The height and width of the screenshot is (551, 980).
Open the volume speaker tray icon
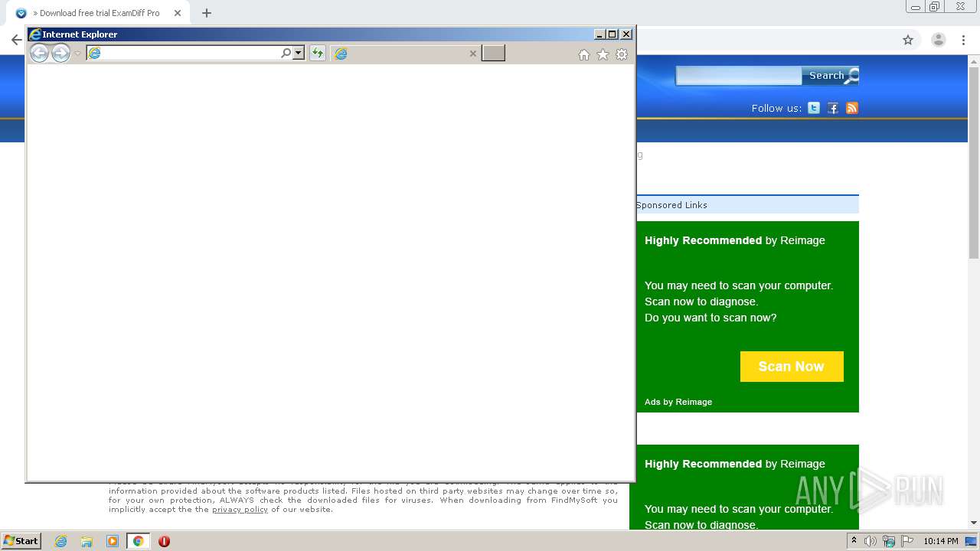[x=871, y=541]
